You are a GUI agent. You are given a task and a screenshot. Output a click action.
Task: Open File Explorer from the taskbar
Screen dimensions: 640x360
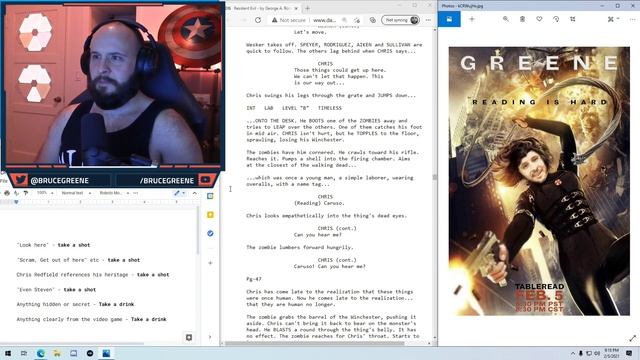57,353
